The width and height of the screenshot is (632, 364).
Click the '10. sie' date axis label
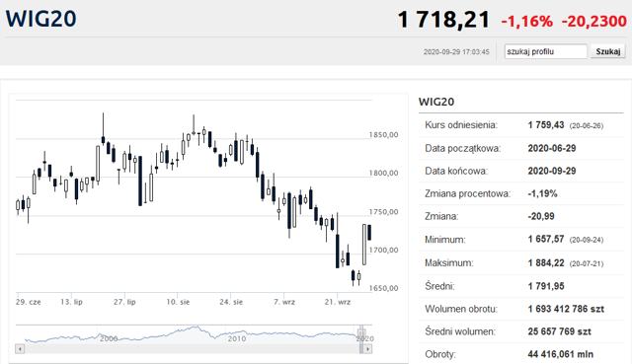(x=178, y=302)
